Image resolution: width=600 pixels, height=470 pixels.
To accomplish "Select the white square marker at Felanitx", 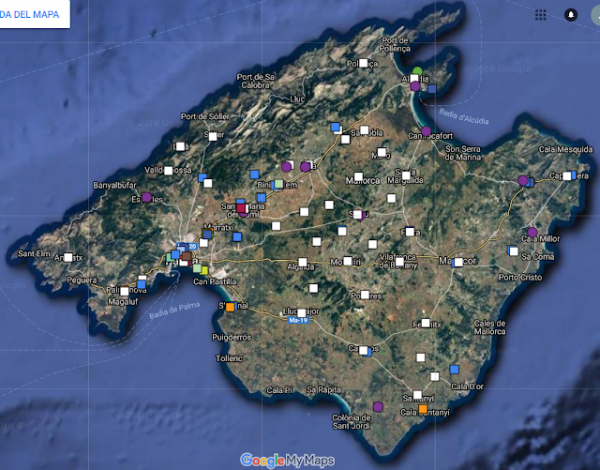I will tap(426, 323).
